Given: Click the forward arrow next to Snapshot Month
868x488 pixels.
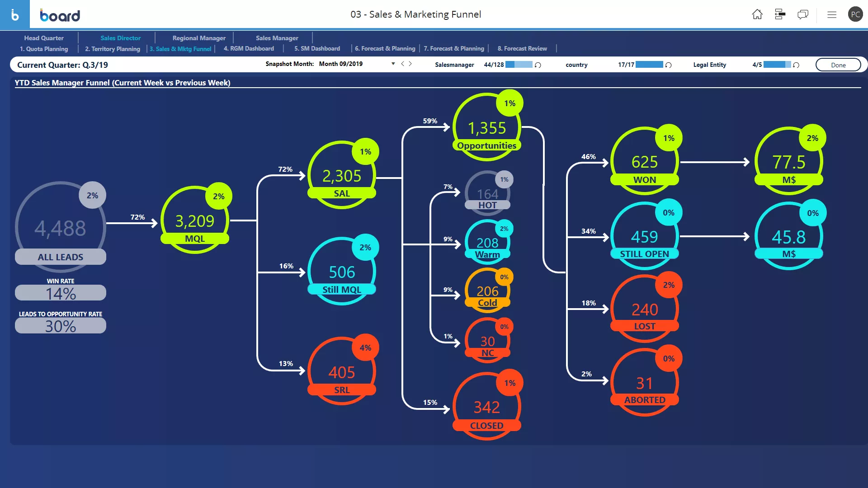Looking at the screenshot, I should 410,64.
